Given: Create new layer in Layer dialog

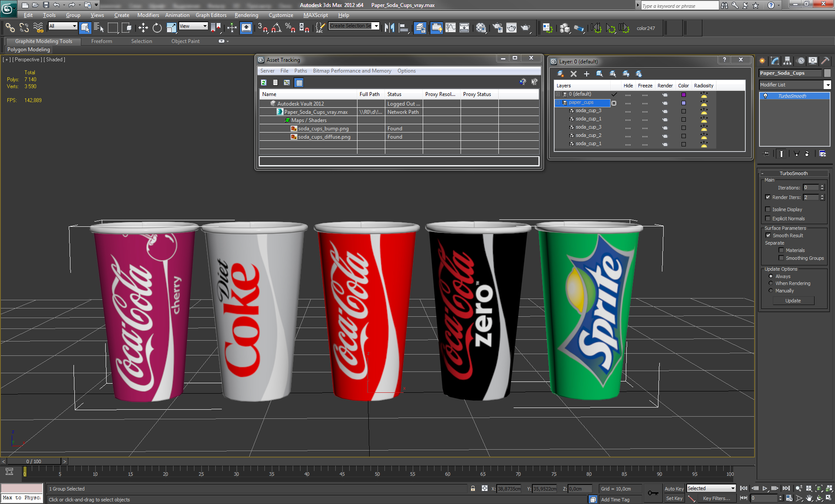Looking at the screenshot, I should click(x=561, y=74).
